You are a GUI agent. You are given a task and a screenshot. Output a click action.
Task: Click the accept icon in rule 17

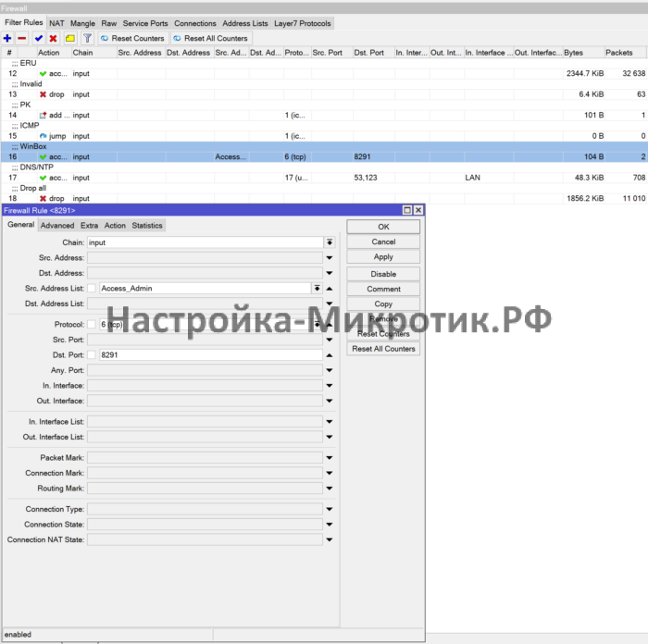(43, 178)
